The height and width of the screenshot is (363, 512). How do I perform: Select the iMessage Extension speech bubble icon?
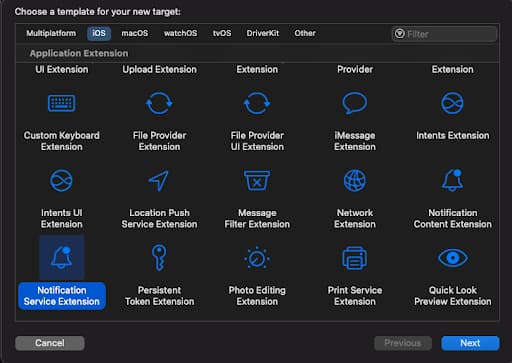pyautogui.click(x=355, y=103)
